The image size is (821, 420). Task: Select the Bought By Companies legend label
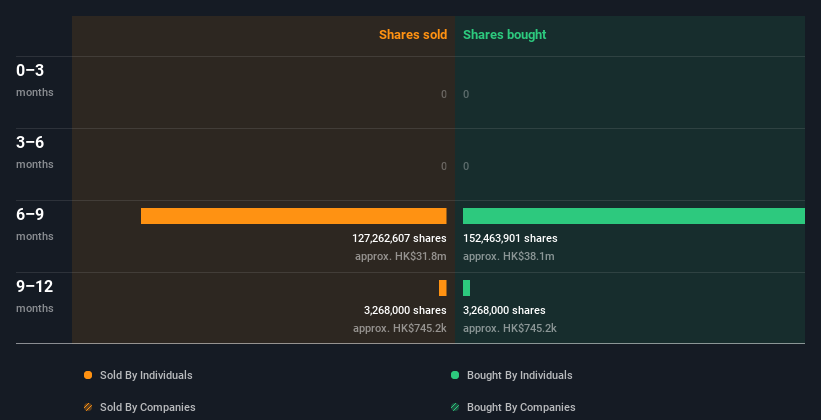[521, 407]
